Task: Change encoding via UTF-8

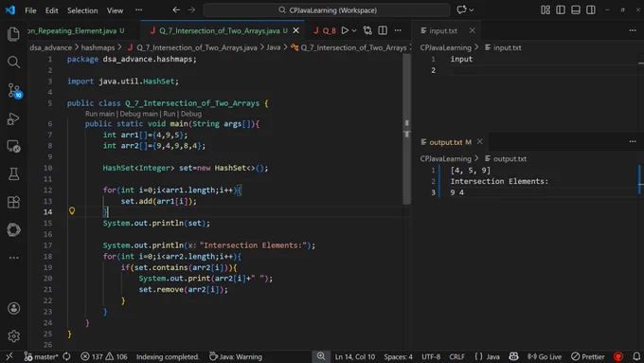Action: [x=431, y=356]
